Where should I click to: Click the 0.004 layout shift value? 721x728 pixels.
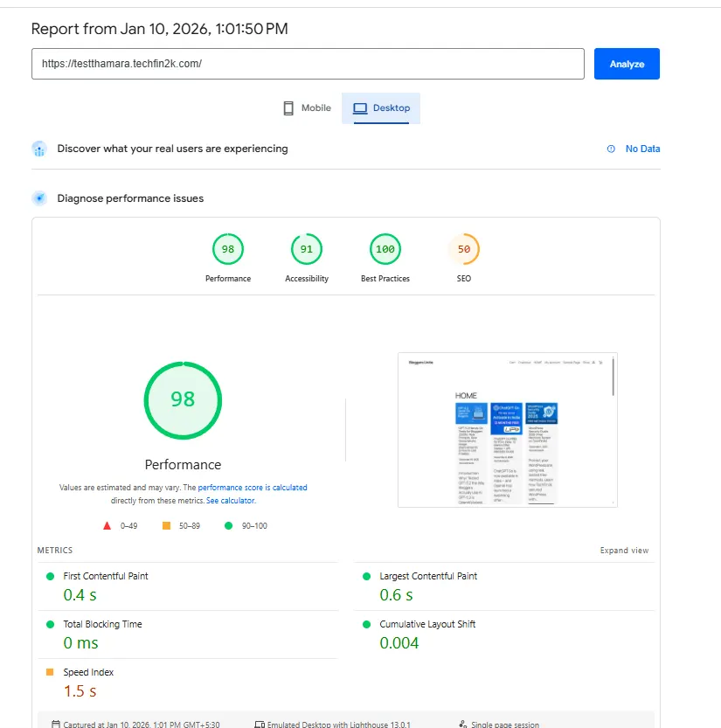click(399, 643)
